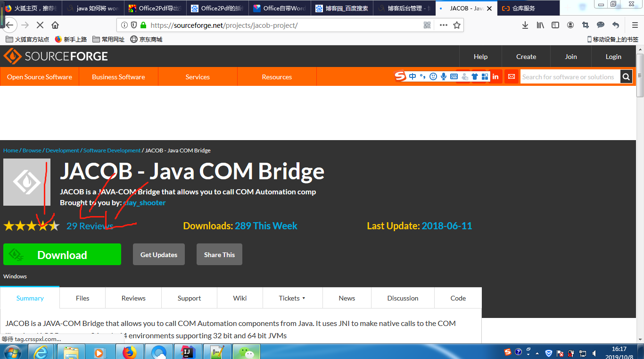Go to the Support tab
The height and width of the screenshot is (359, 644).
click(189, 298)
